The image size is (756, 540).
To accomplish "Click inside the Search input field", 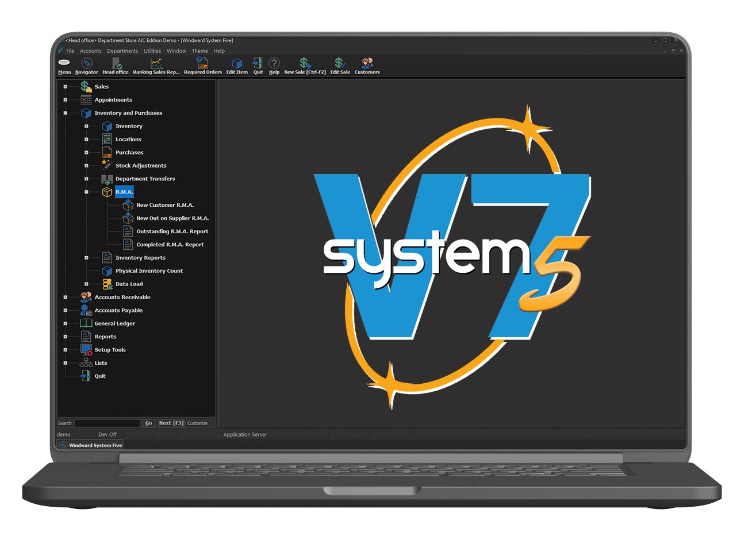I will tap(107, 423).
